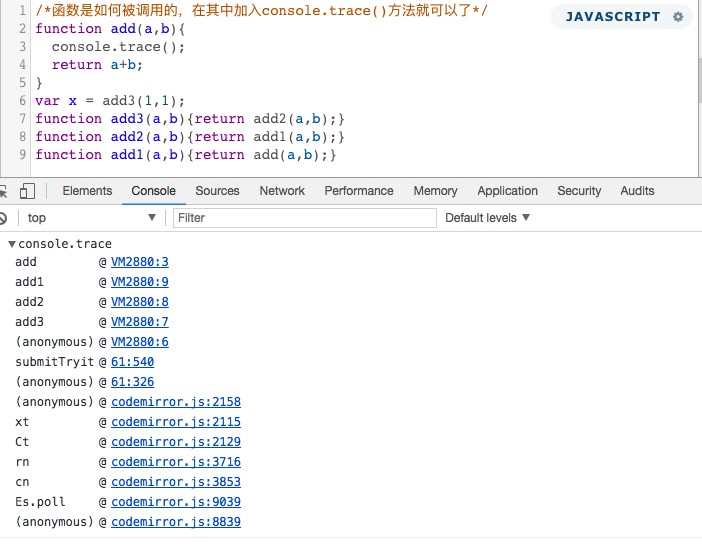
Task: Switch to the Memory tab
Action: [435, 191]
